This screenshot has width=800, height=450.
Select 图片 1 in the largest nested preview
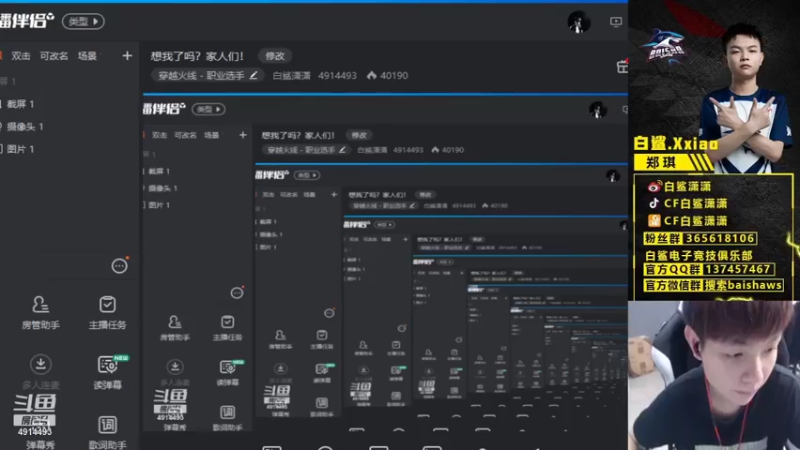pyautogui.click(x=159, y=205)
